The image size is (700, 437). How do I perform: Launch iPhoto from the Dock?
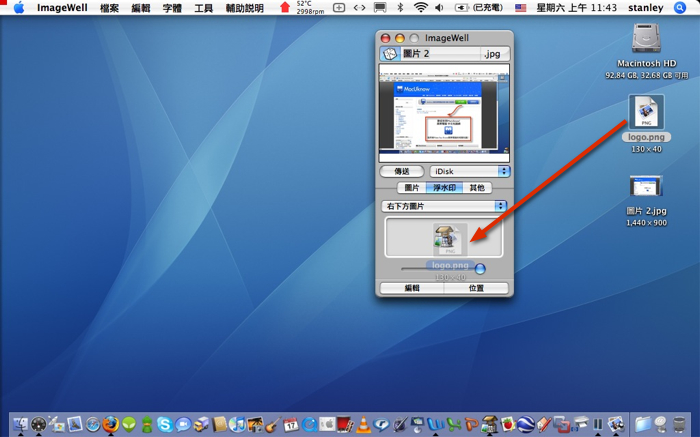(x=255, y=424)
